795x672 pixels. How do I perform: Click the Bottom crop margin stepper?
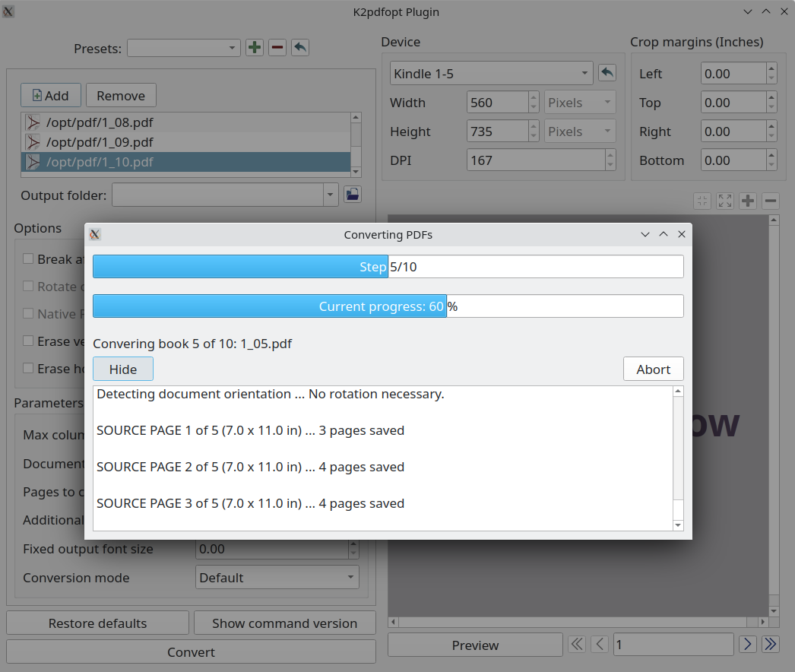(771, 160)
